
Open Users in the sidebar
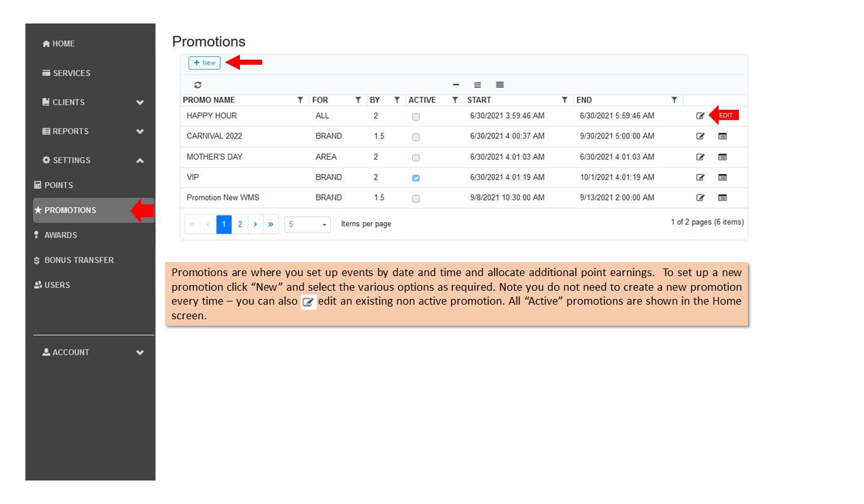click(52, 285)
